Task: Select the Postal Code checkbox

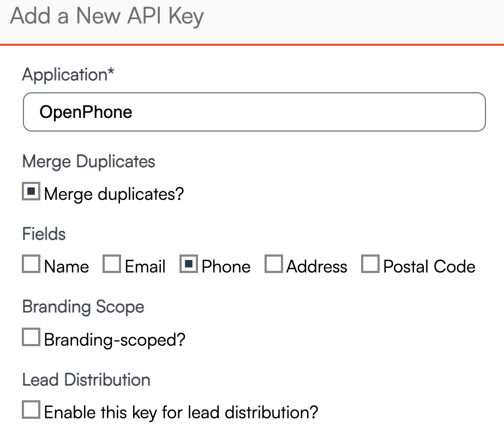Action: click(x=370, y=265)
